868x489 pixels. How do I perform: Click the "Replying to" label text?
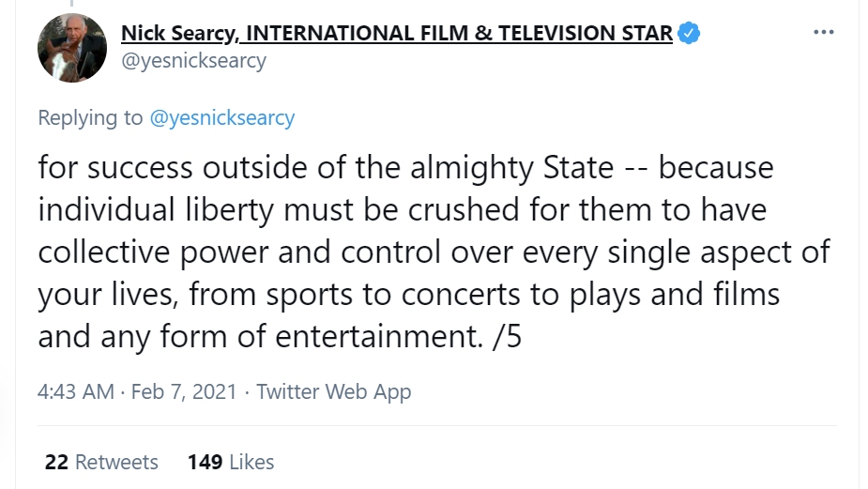[90, 117]
